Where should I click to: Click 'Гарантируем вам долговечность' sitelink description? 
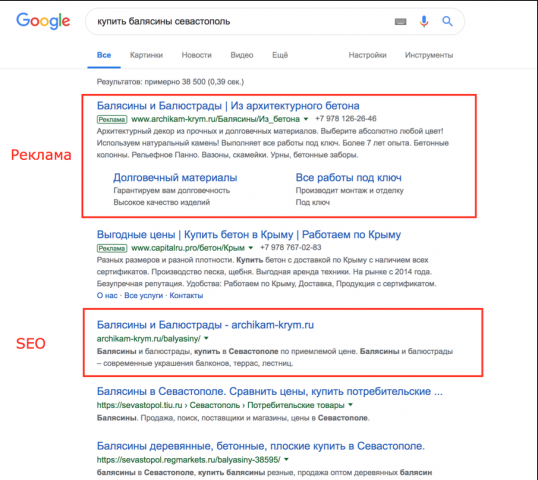pyautogui.click(x=172, y=190)
